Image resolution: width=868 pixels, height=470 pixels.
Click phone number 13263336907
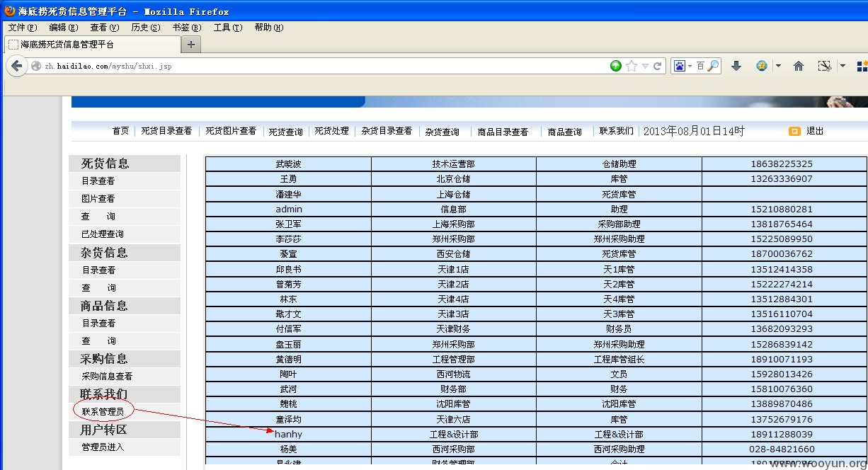click(782, 179)
